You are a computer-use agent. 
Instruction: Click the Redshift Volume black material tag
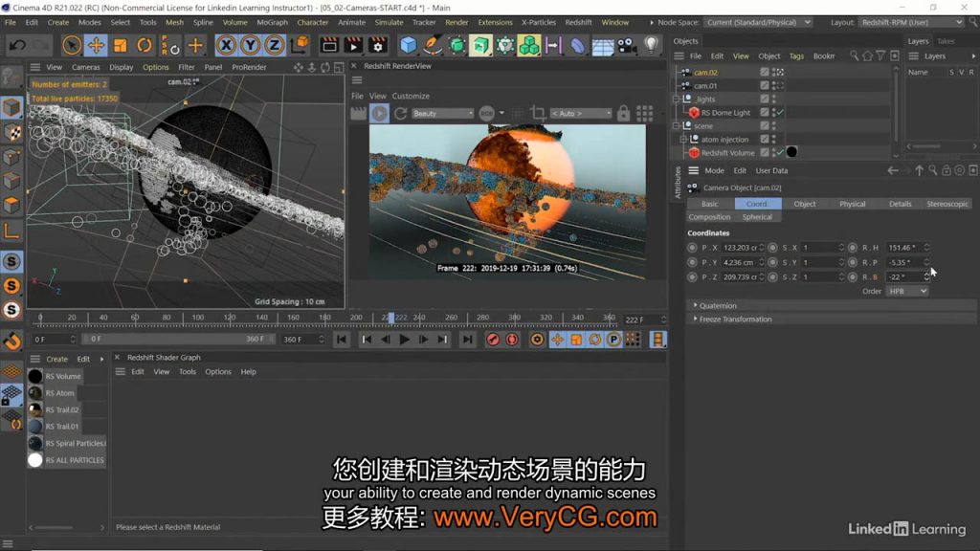791,152
